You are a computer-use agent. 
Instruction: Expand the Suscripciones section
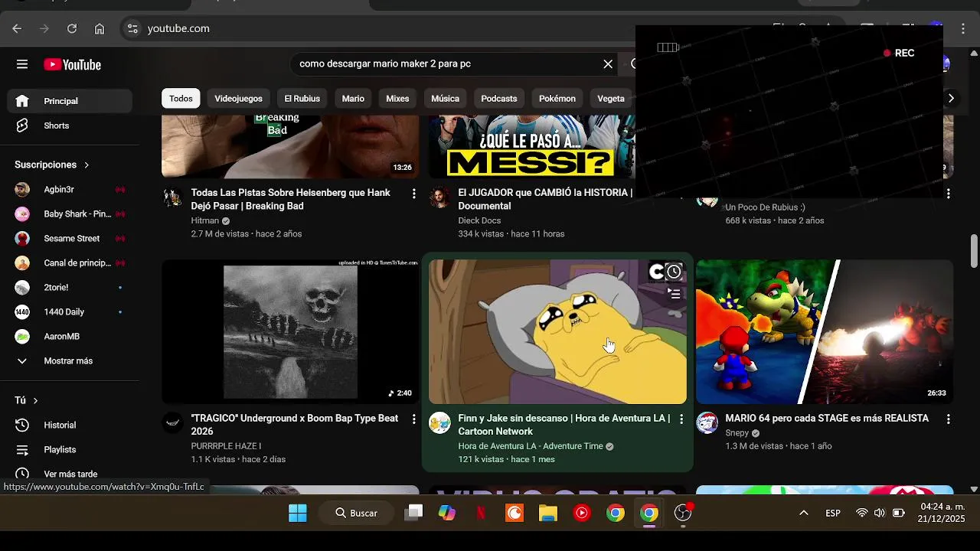pos(52,165)
